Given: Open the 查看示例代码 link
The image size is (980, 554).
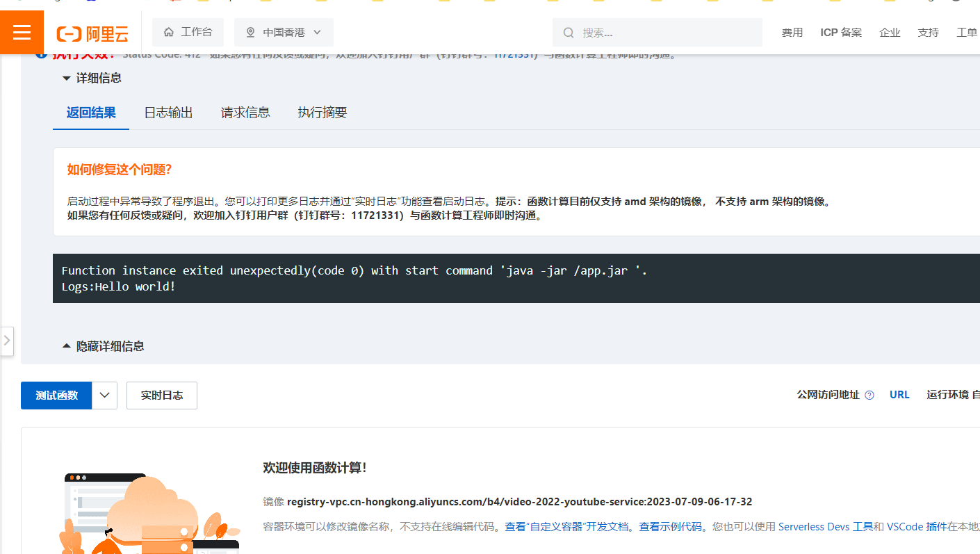Looking at the screenshot, I should pos(671,527).
